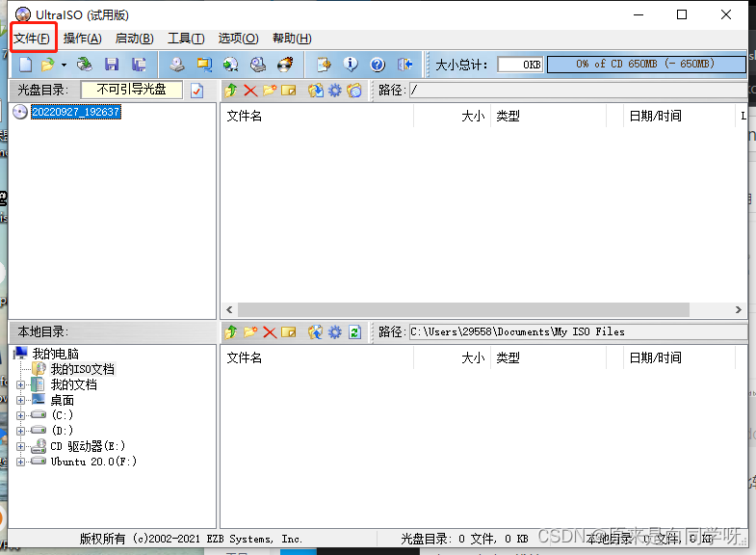756x555 pixels.
Task: Click Rename icon in the 光盘目录 toolbar
Action: pyautogui.click(x=288, y=91)
